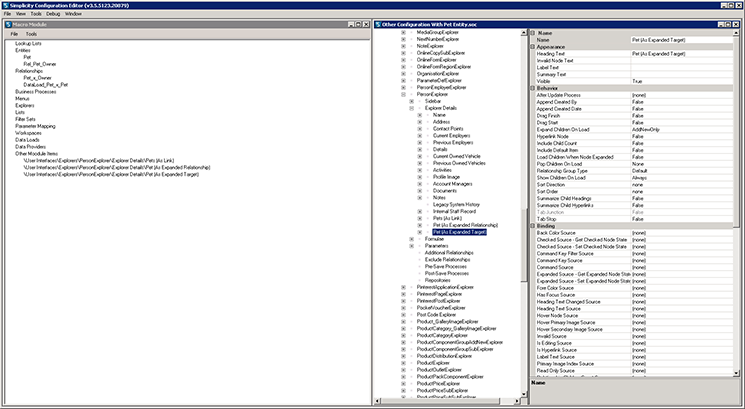Viewport: 745px width, 409px height.
Task: Collapse the Behavior property category
Action: [533, 88]
